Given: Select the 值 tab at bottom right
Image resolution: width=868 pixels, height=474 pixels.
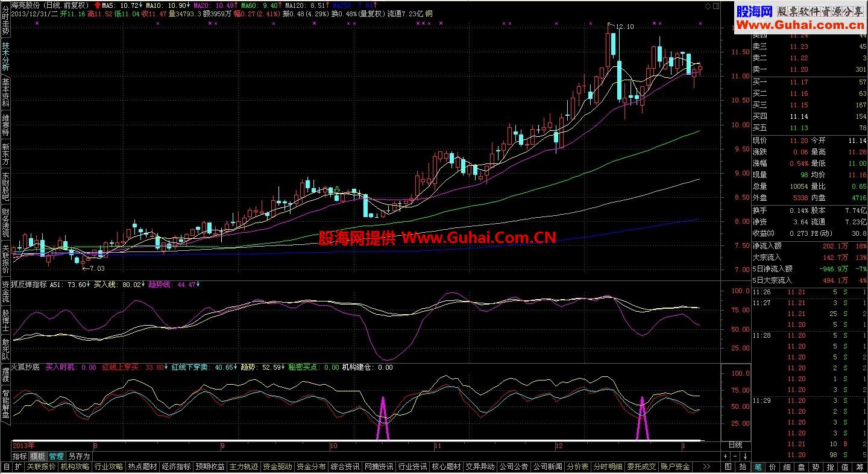Looking at the screenshot, I should tap(844, 467).
